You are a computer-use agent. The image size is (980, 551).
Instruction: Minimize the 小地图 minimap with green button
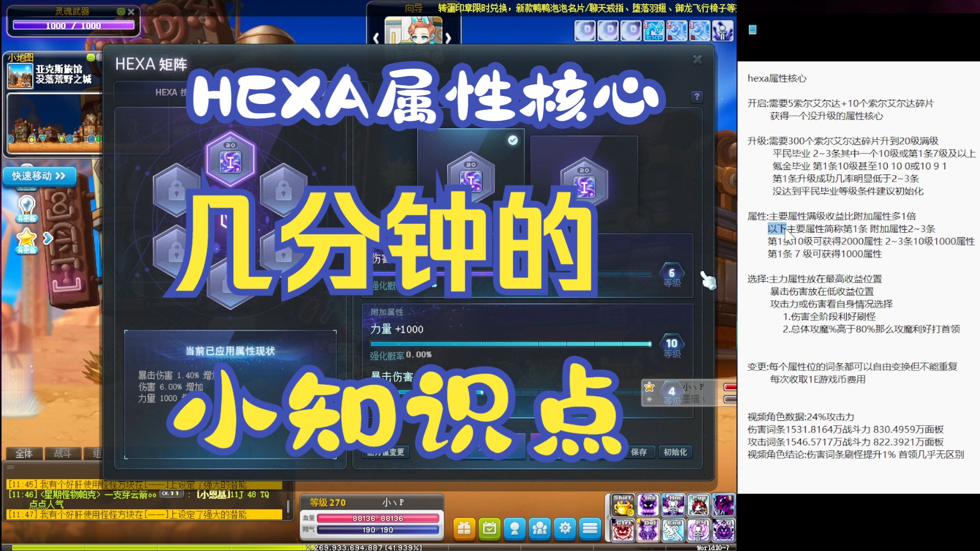click(90, 57)
